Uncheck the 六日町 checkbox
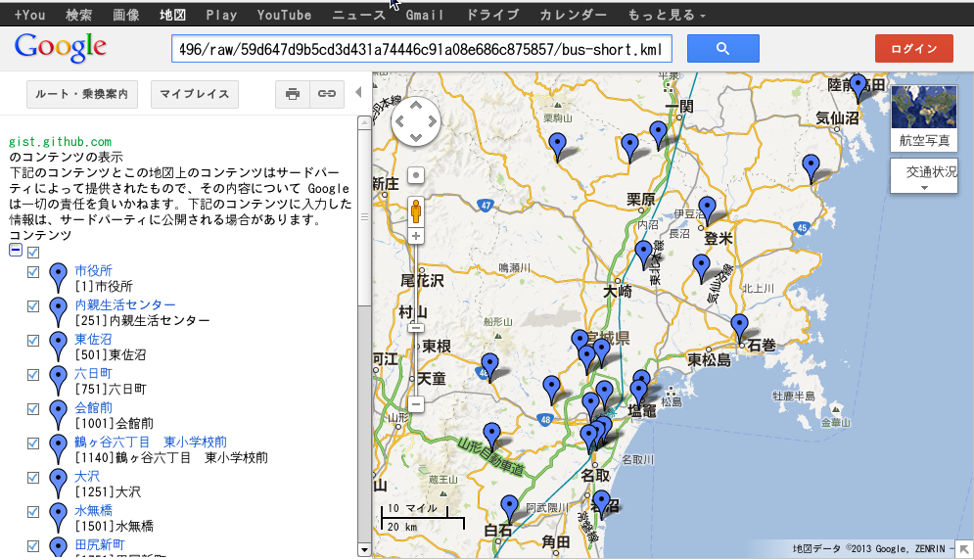Viewport: 974px width, 560px height. coord(33,375)
